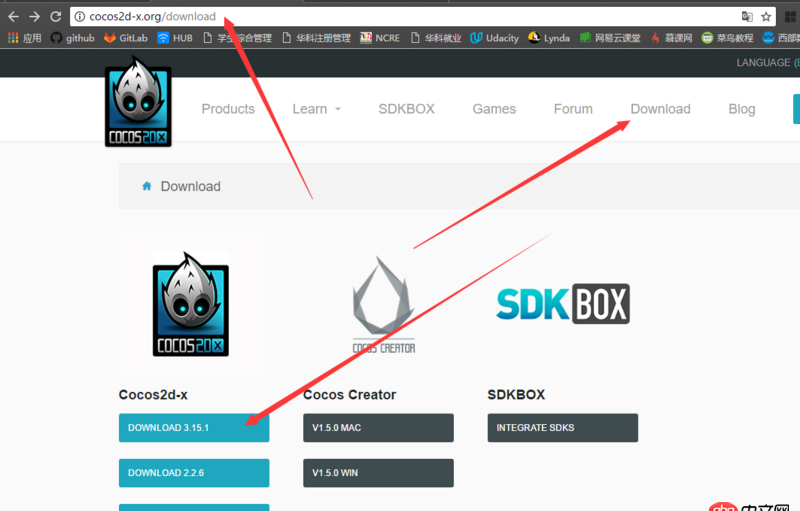Viewport: 800px width, 511px height.
Task: Click the Cocos Creator heading text
Action: click(x=349, y=395)
